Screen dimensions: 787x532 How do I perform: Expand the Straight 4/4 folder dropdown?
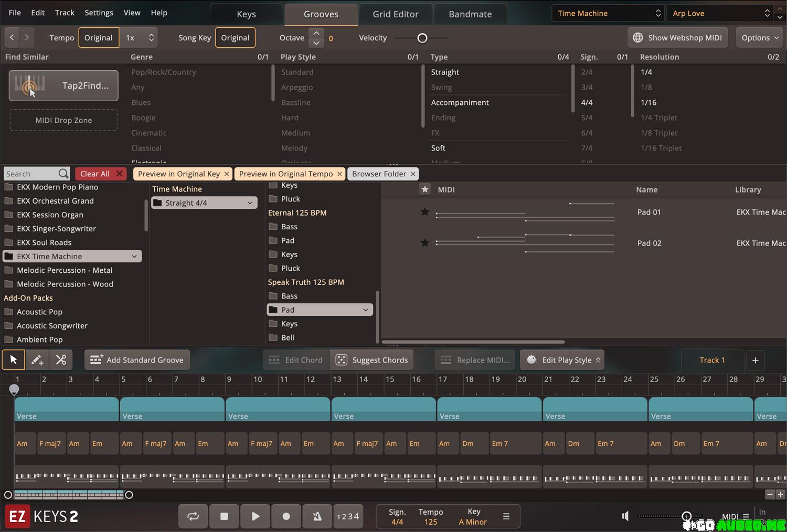[250, 203]
